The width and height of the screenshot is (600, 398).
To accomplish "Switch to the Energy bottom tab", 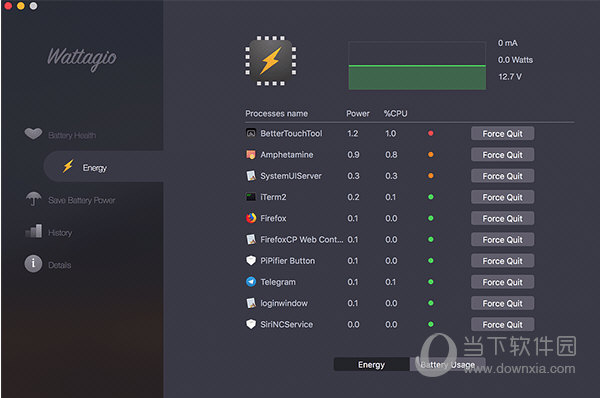I will pos(371,365).
